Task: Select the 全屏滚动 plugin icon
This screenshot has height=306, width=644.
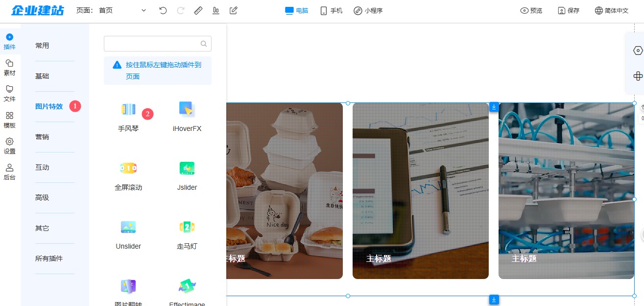Action: point(128,168)
